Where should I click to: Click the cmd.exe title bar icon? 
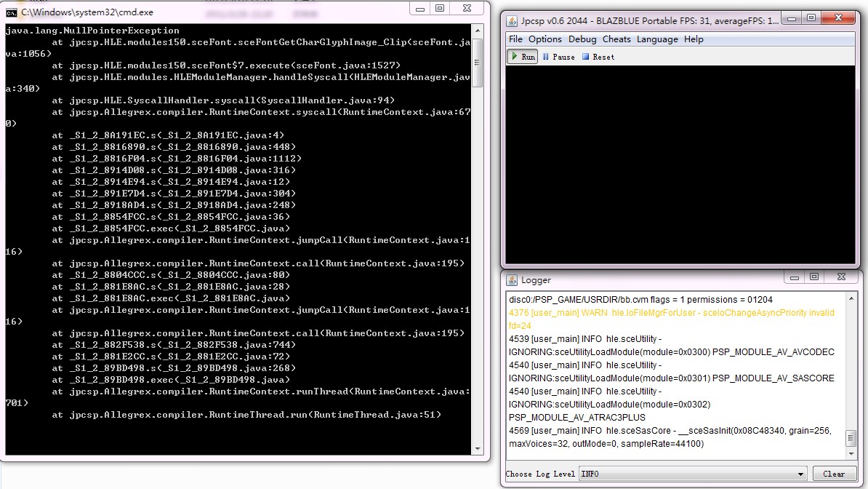[12, 12]
